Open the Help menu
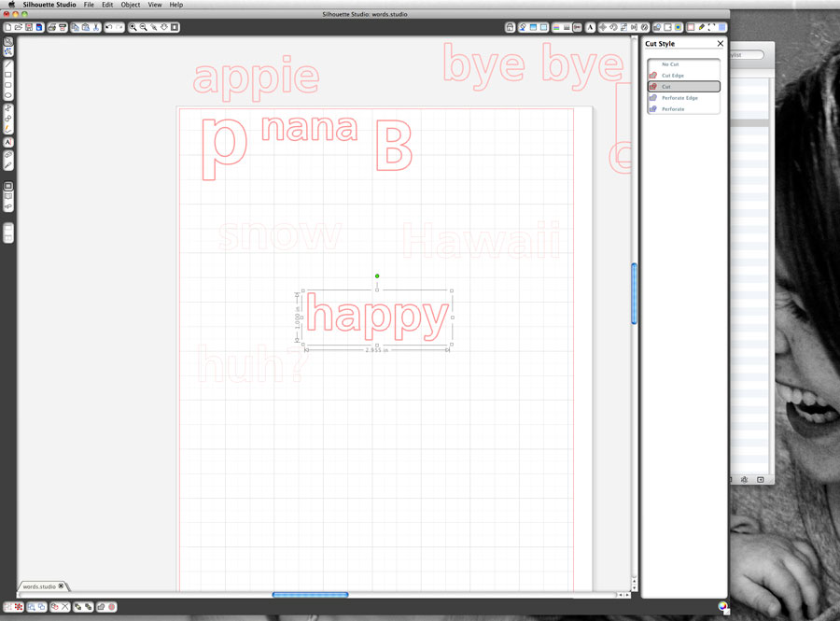Screen dimensions: 840x621 [176, 5]
